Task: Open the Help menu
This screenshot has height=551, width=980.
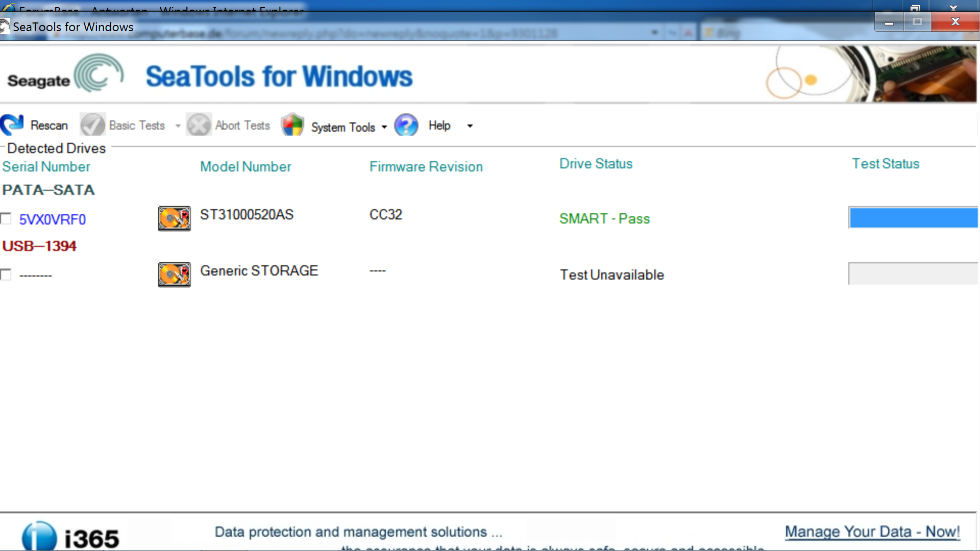Action: (439, 126)
